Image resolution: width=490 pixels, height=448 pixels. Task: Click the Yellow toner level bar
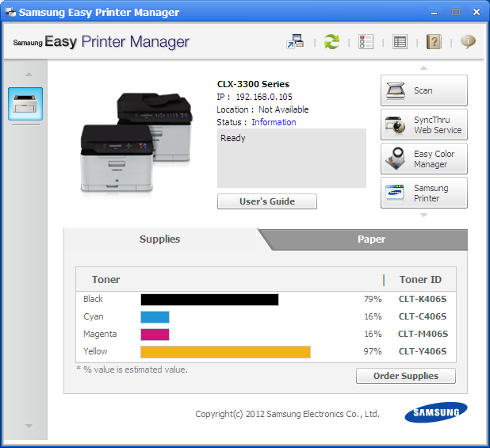(x=226, y=352)
